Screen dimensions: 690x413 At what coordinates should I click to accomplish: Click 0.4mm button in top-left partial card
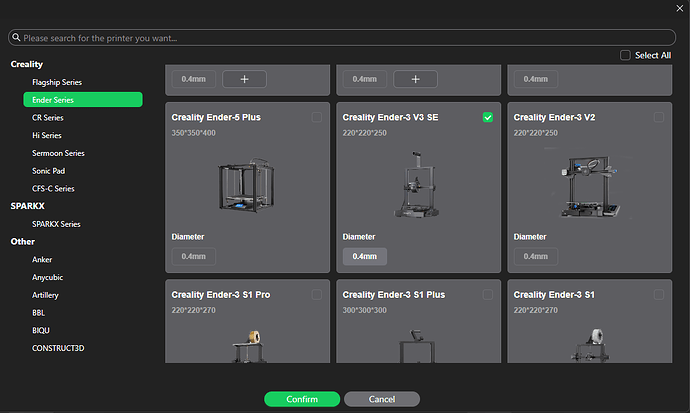194,79
